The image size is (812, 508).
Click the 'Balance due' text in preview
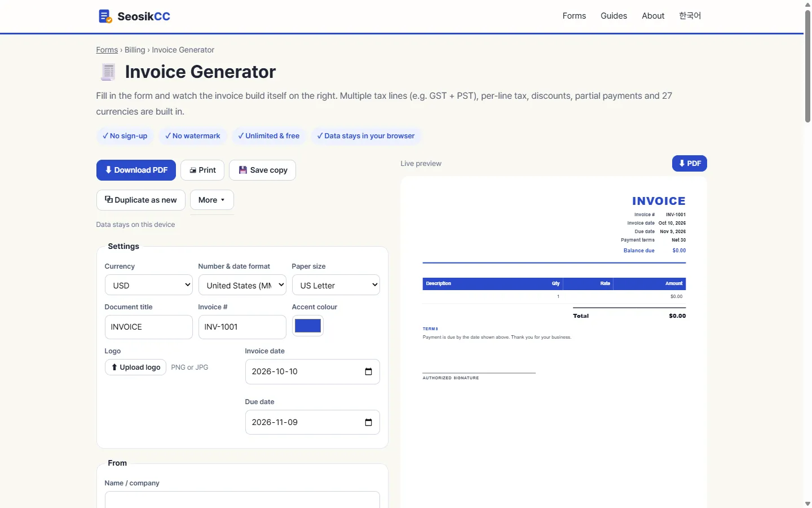[639, 251]
